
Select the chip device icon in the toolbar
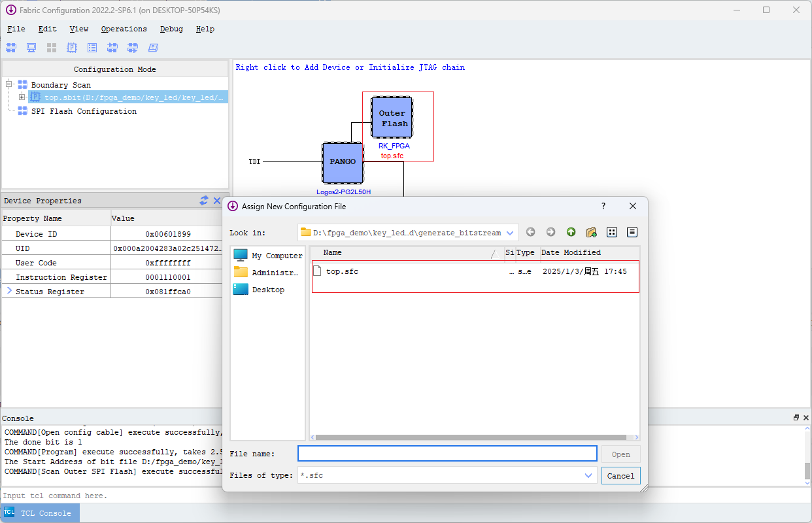point(72,47)
